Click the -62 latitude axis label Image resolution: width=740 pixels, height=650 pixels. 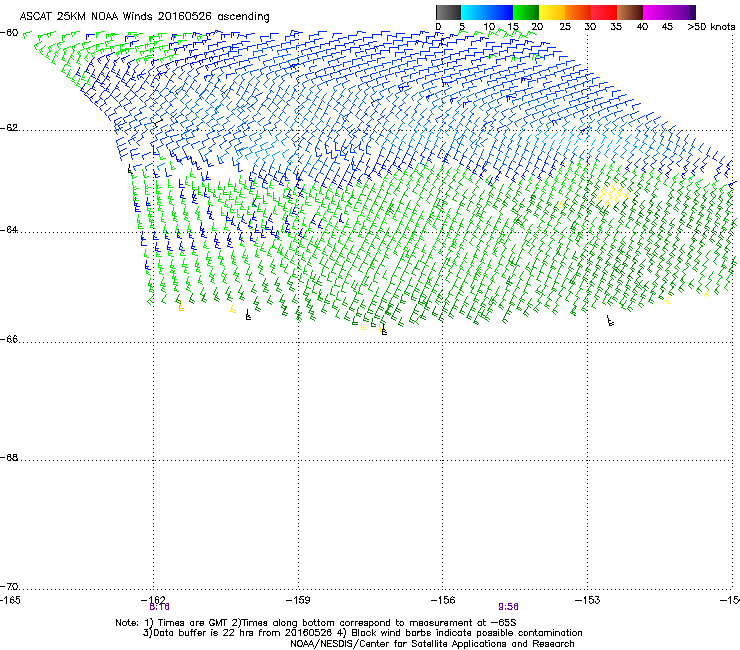(9, 128)
